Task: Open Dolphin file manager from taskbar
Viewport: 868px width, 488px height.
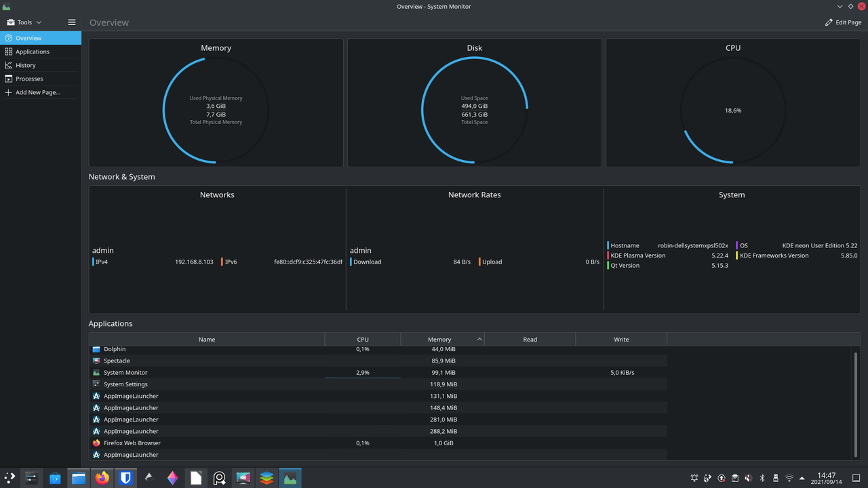Action: (79, 479)
